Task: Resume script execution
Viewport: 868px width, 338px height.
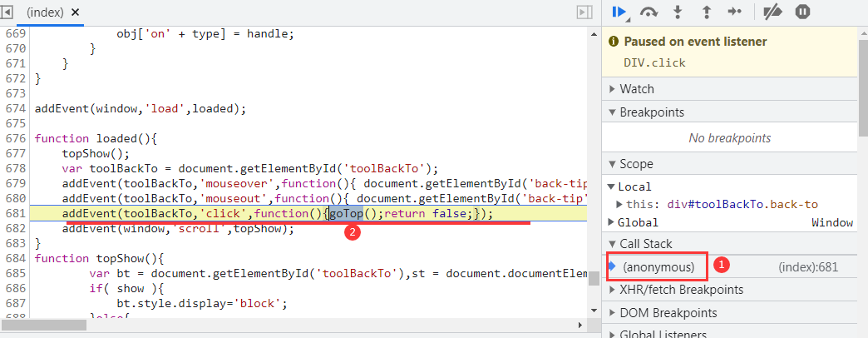Action: pos(619,12)
